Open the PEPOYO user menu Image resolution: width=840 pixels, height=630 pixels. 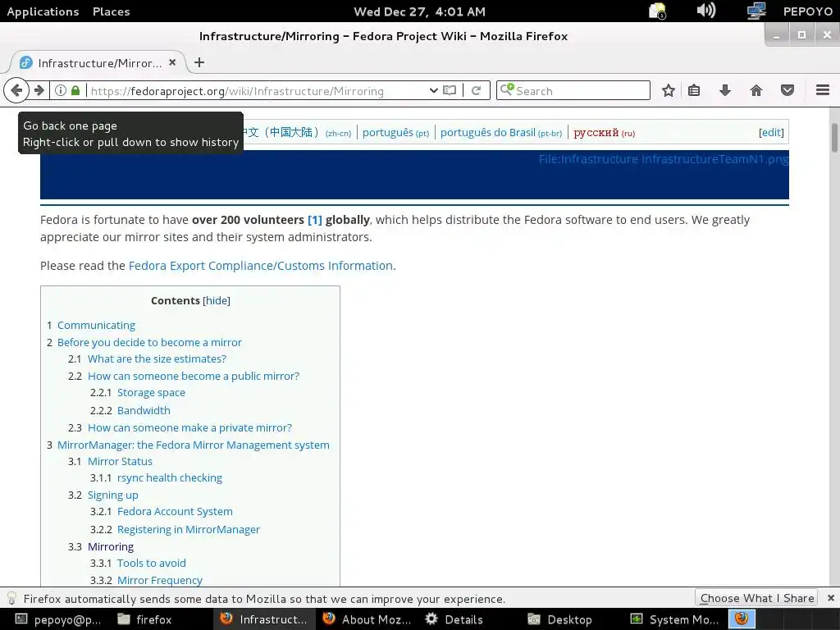click(x=807, y=11)
